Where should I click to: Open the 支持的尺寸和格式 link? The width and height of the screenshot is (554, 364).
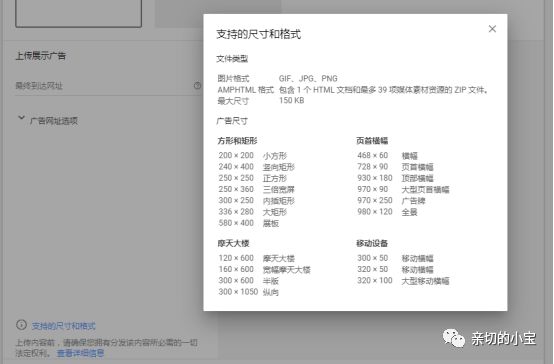point(64,326)
